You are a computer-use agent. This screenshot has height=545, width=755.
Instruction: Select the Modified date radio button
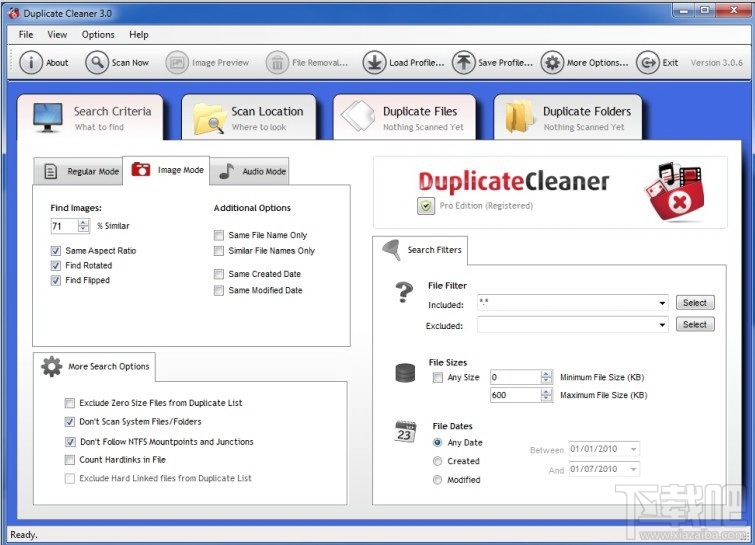point(437,480)
